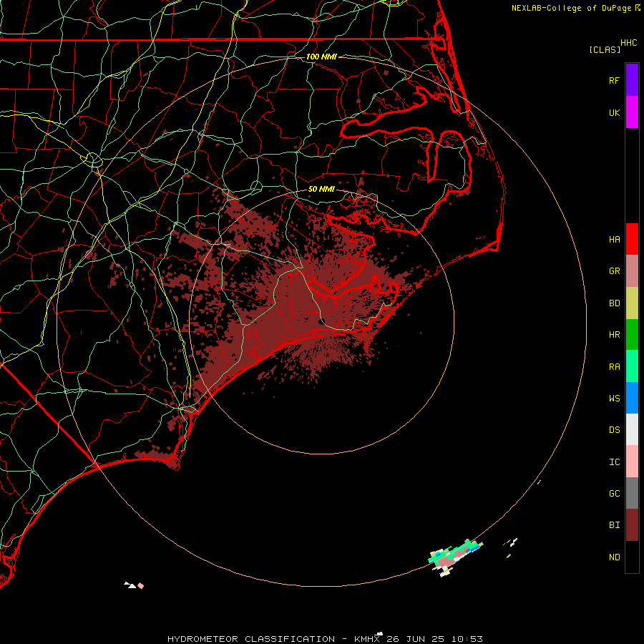Viewport: 644px width, 644px height.
Task: Click the HR legend label
Action: 614,335
